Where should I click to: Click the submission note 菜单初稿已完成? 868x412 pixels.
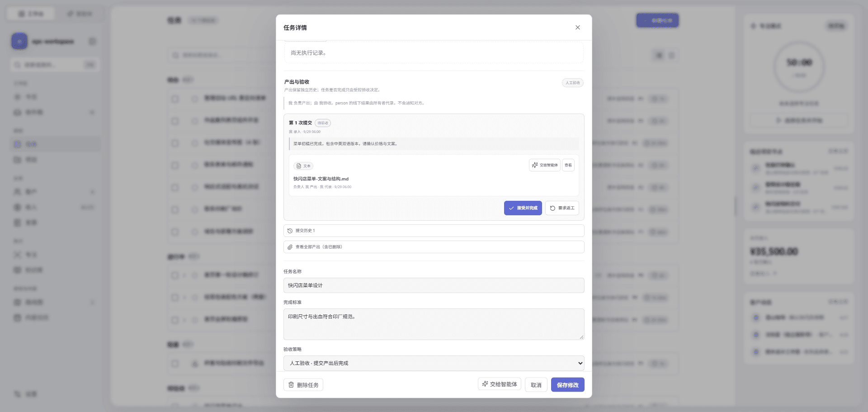(345, 144)
